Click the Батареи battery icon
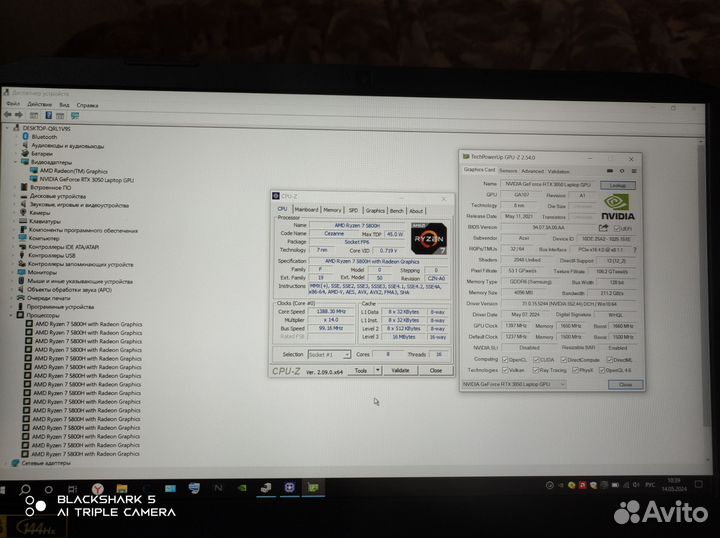Screen dimensions: 720x538 click(25, 153)
